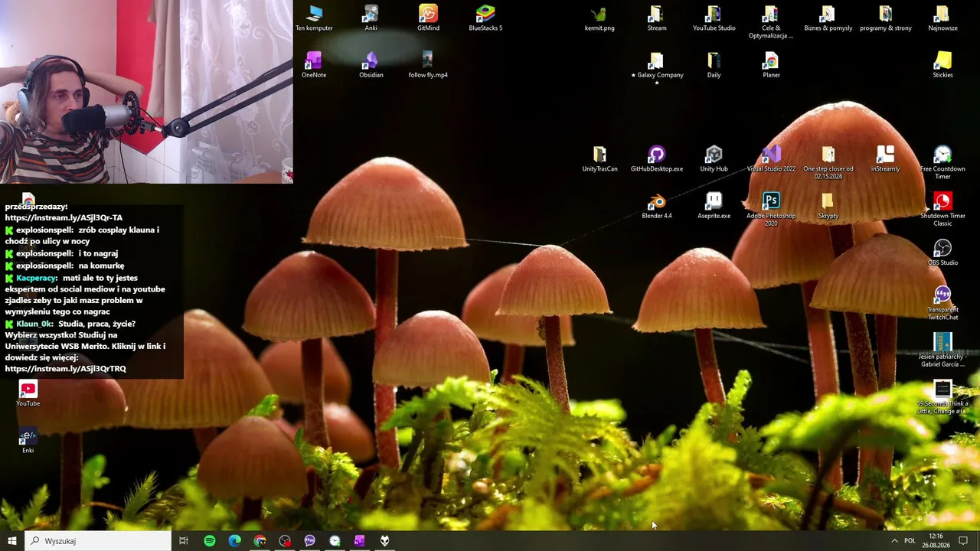
Task: Select the inStreamly desktop shortcut
Action: pos(885,159)
